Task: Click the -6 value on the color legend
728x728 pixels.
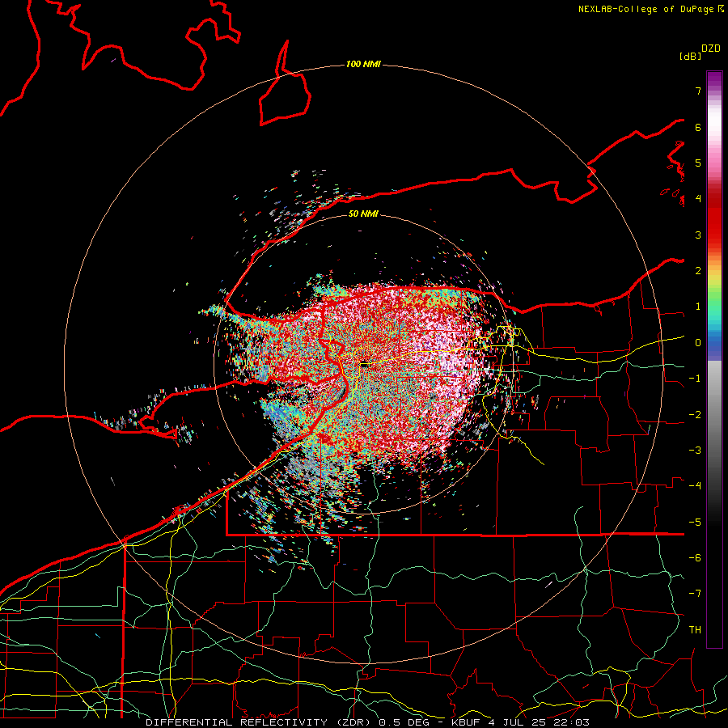Action: click(x=695, y=558)
